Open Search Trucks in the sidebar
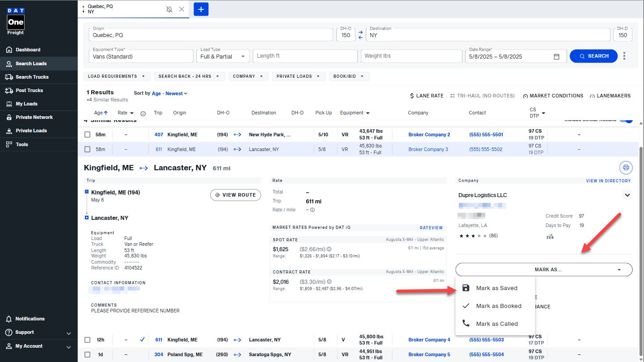Viewport: 644px width, 362px height. (32, 77)
